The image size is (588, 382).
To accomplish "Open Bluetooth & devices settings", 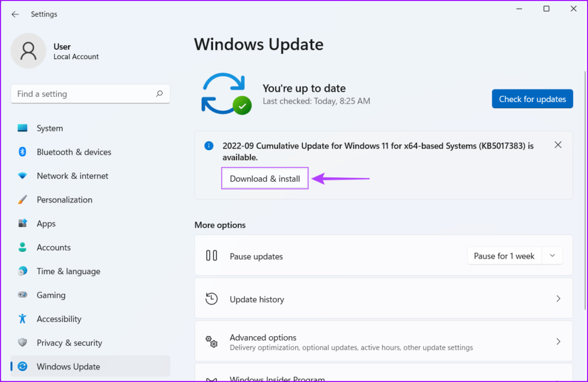I will point(90,152).
